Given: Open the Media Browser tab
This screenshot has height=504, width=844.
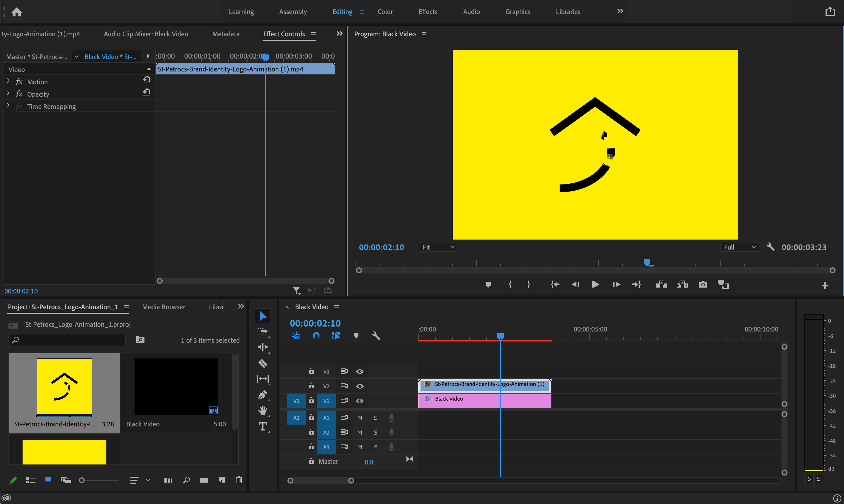Looking at the screenshot, I should coord(164,307).
